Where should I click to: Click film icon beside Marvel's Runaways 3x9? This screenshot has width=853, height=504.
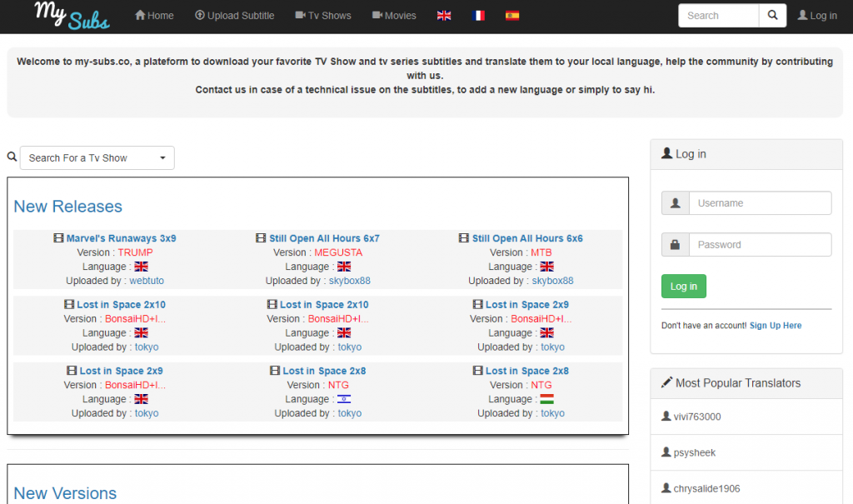(58, 238)
